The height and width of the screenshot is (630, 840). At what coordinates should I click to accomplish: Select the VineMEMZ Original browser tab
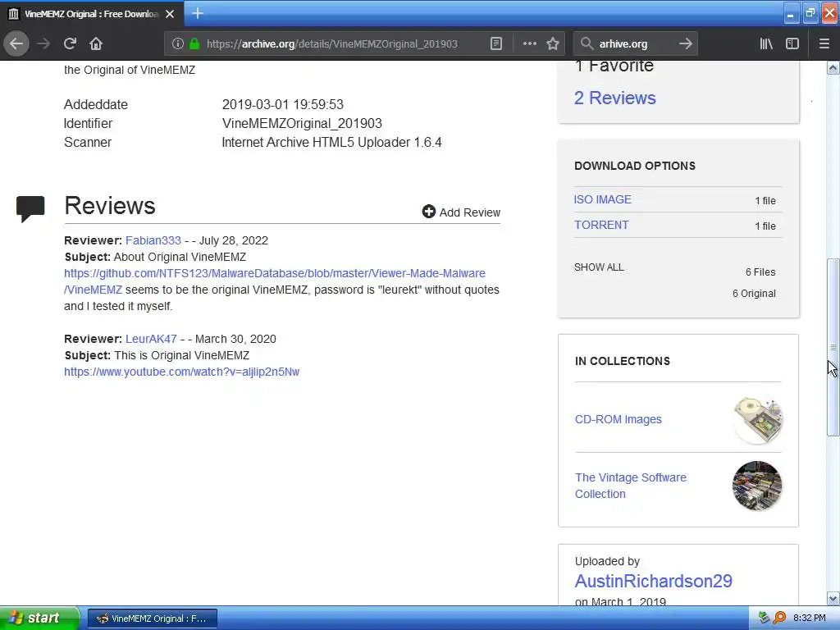tap(92, 14)
